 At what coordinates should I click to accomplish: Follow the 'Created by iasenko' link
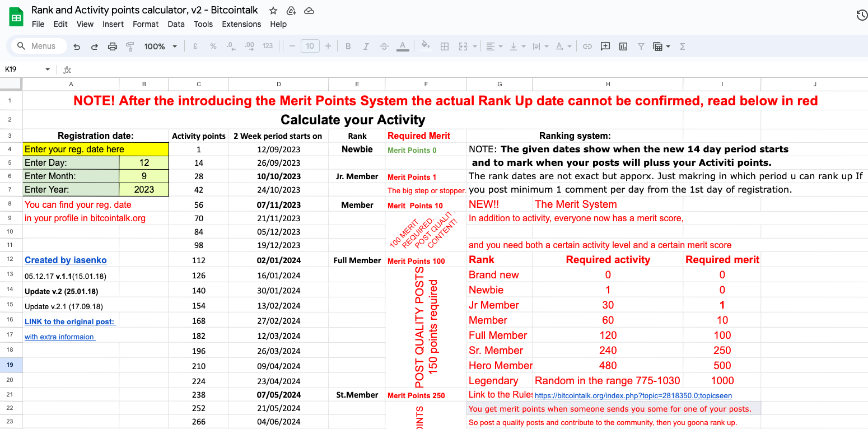click(66, 260)
